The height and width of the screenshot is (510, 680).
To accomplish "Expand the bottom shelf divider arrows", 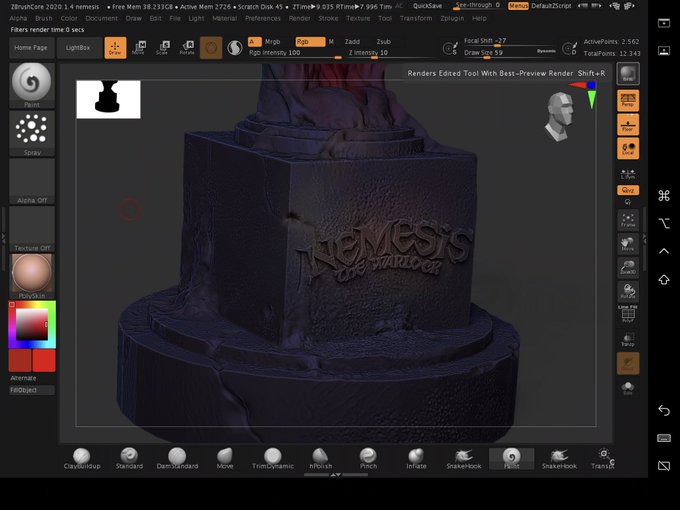I will click(x=336, y=475).
